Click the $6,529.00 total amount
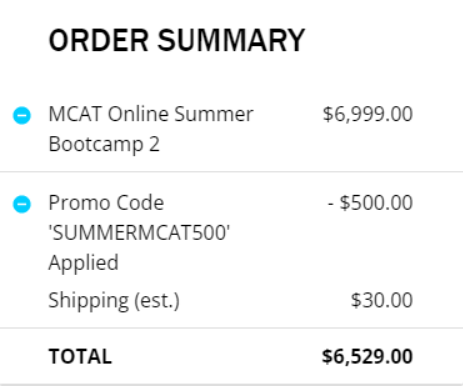This screenshot has width=463, height=386. pos(367,356)
